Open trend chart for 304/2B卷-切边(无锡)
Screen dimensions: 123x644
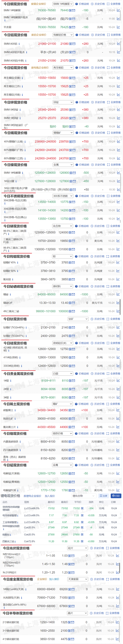pyautogui.click(x=118, y=210)
